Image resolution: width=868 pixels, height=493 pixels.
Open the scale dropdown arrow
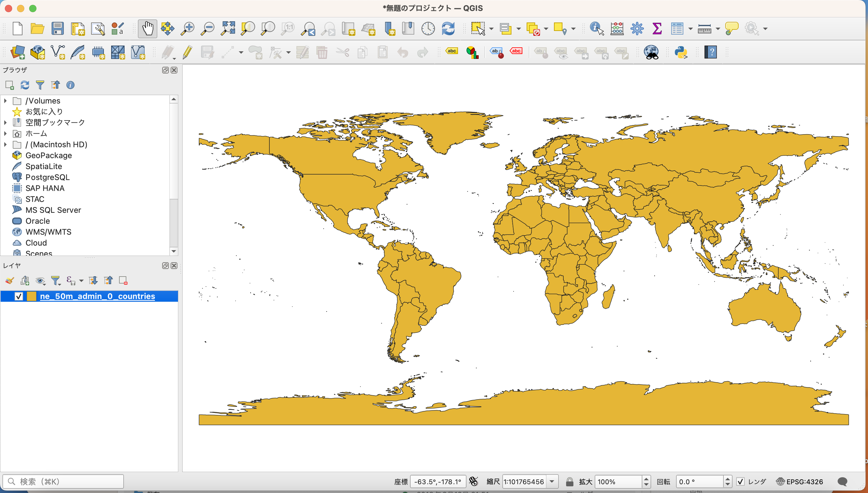pyautogui.click(x=552, y=481)
